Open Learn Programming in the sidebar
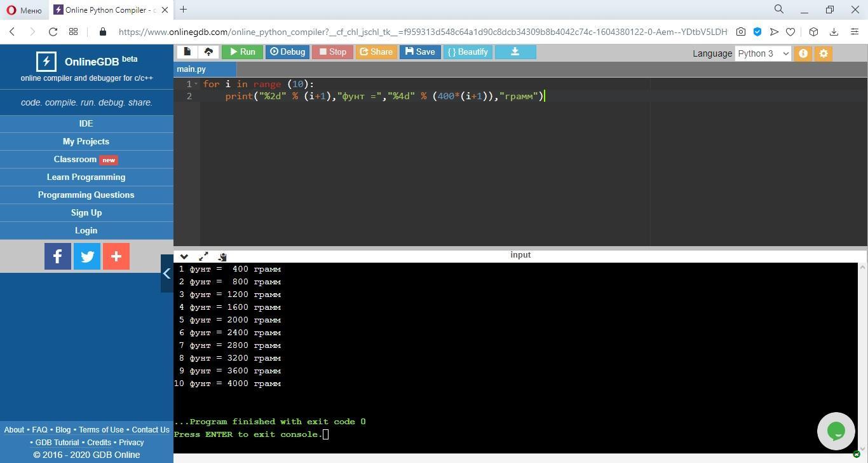Screen dimensions: 868x463 coord(86,177)
